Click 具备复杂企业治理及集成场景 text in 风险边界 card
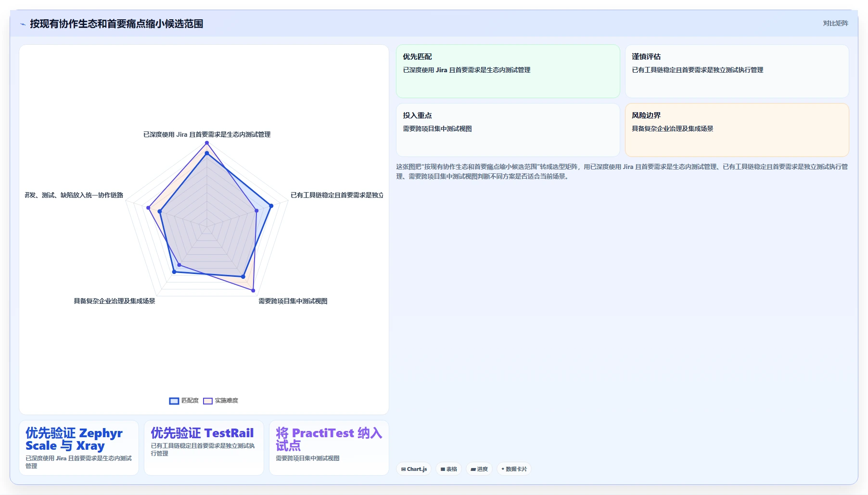Screen dimensions: 868x495 coord(673,129)
